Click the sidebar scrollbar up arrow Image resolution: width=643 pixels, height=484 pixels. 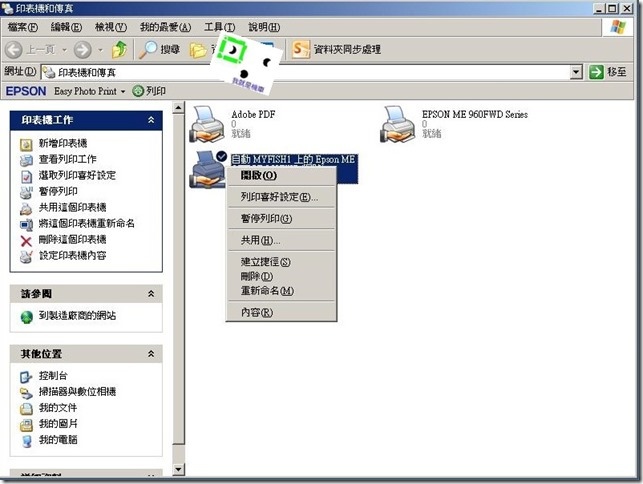[x=178, y=108]
